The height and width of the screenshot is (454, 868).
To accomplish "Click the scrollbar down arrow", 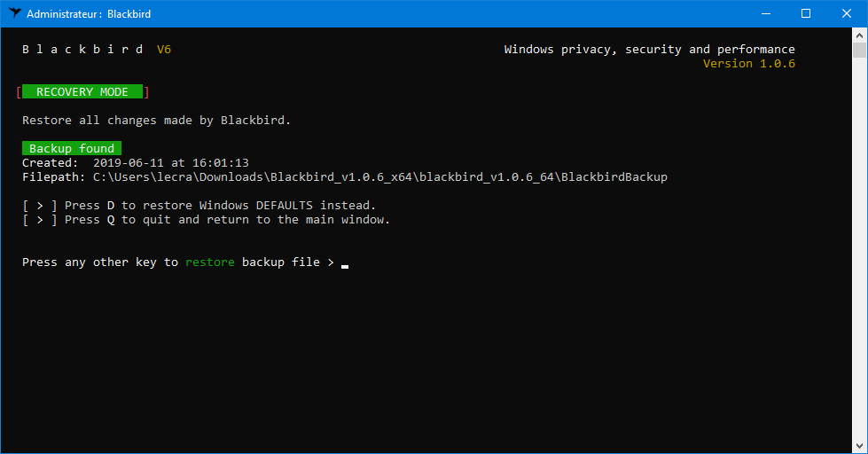I will (859, 446).
